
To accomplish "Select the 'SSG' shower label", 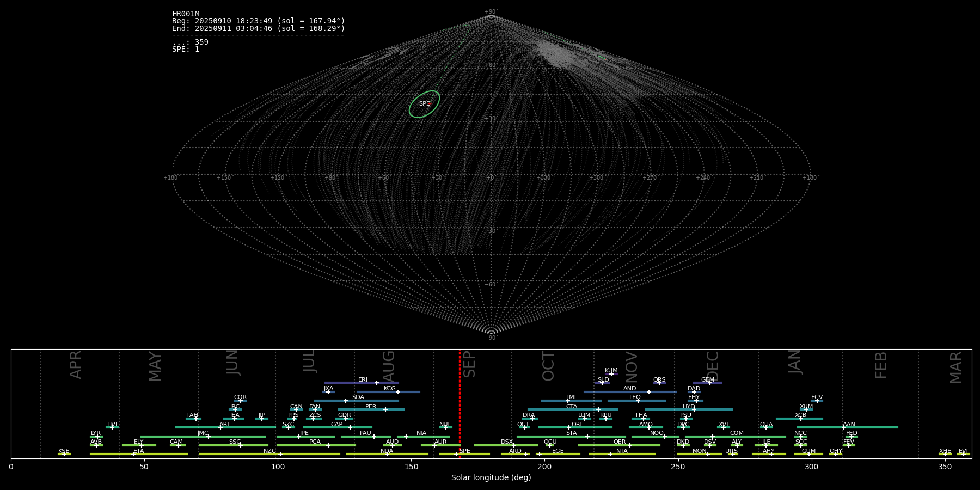I will (x=235, y=442).
